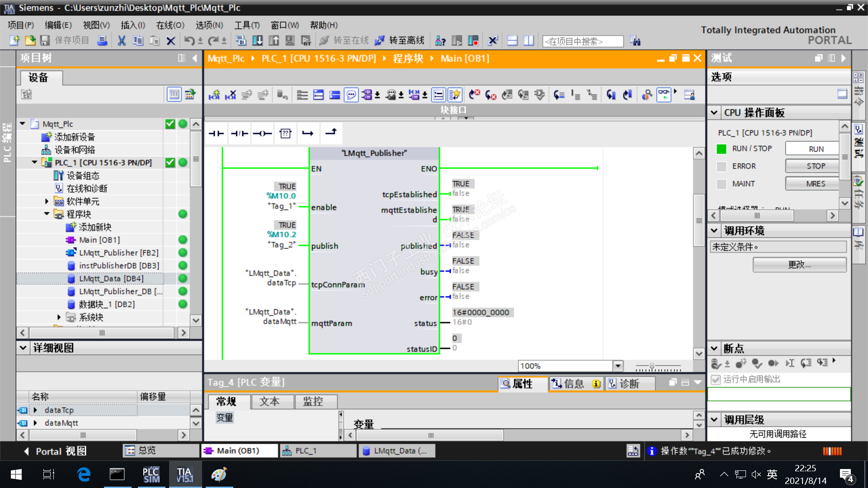Image resolution: width=868 pixels, height=488 pixels.
Task: Switch to the 监控 tab
Action: pos(313,401)
